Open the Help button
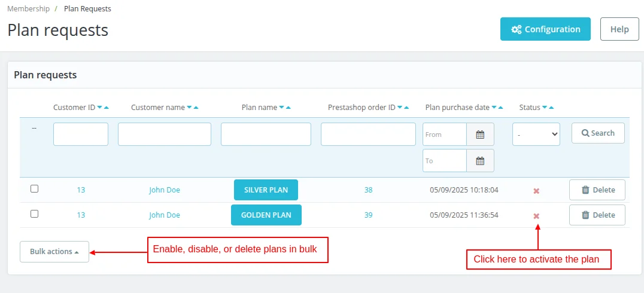 pyautogui.click(x=619, y=29)
